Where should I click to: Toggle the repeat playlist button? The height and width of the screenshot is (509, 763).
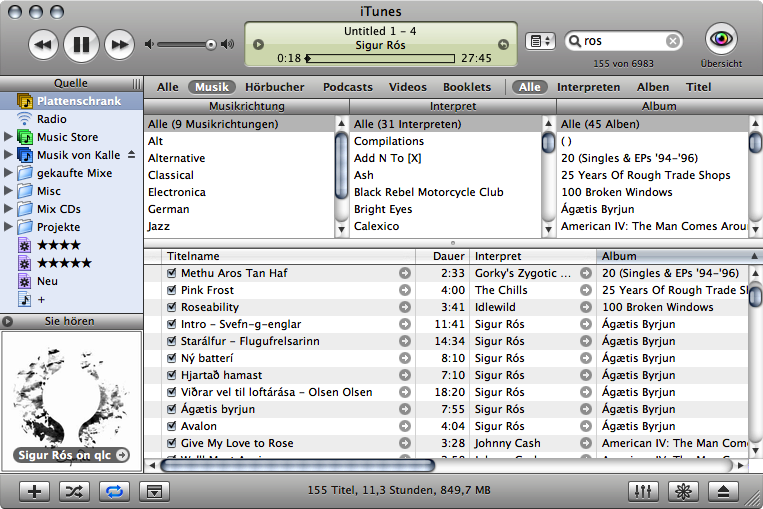[x=113, y=491]
